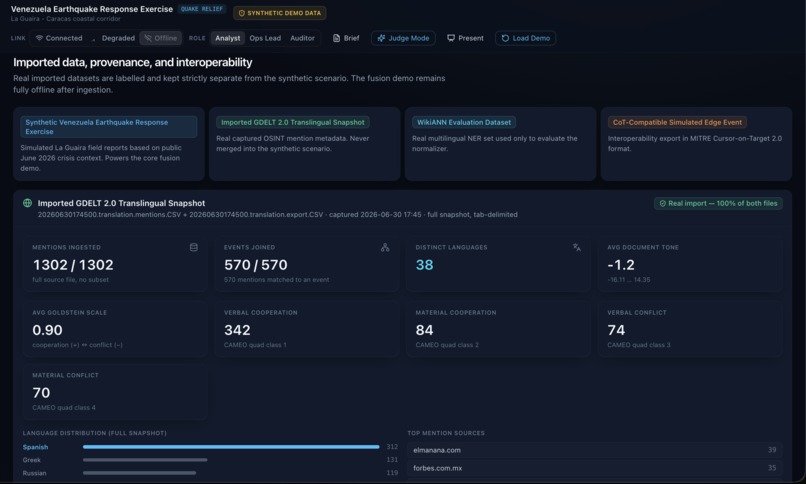Select the Auditor role
The height and width of the screenshot is (484, 806).
point(302,38)
